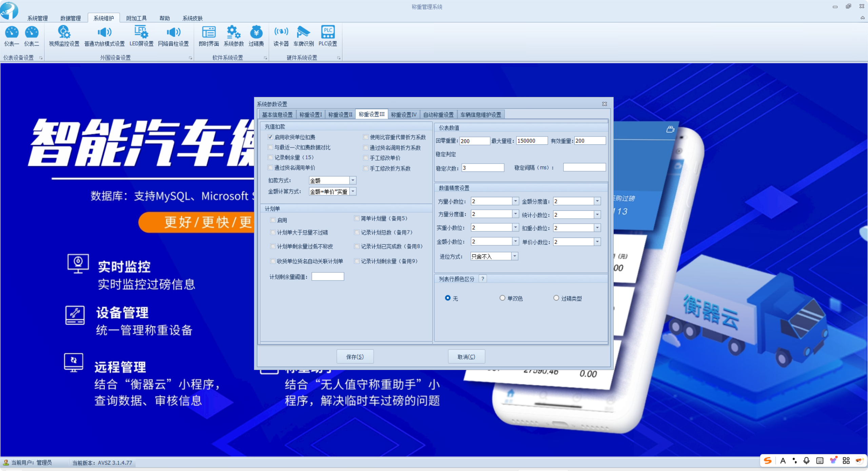
Task: Open the 统计小数位 dropdown
Action: click(597, 215)
